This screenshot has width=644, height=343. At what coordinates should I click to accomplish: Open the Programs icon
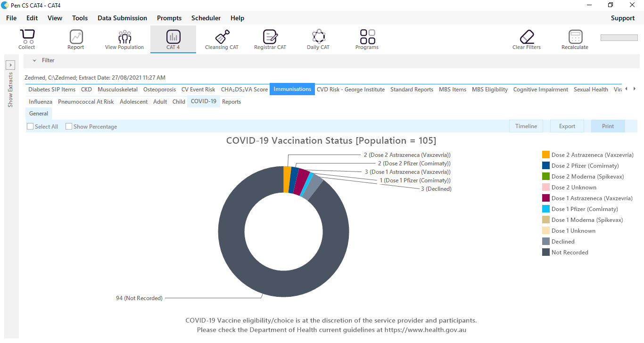click(367, 39)
